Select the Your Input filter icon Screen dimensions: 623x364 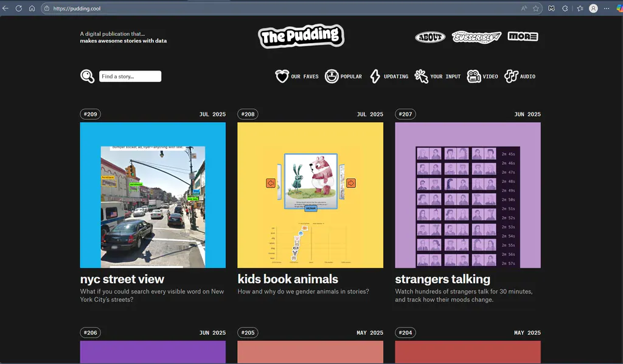422,77
